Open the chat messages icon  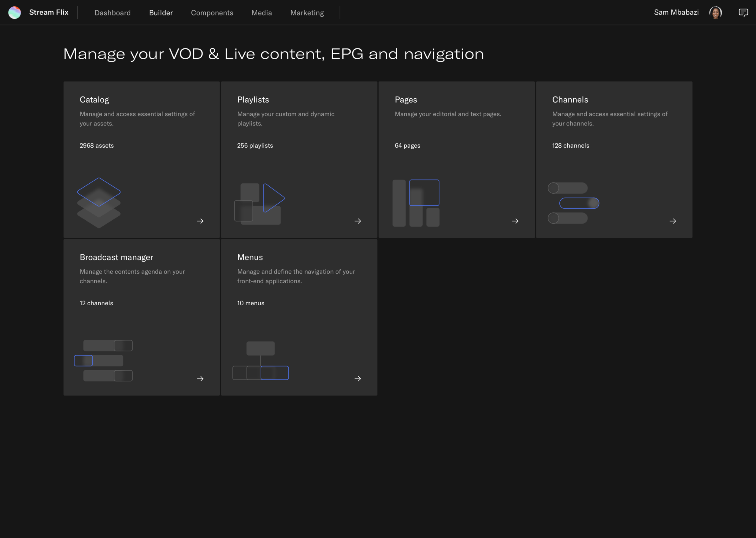743,13
